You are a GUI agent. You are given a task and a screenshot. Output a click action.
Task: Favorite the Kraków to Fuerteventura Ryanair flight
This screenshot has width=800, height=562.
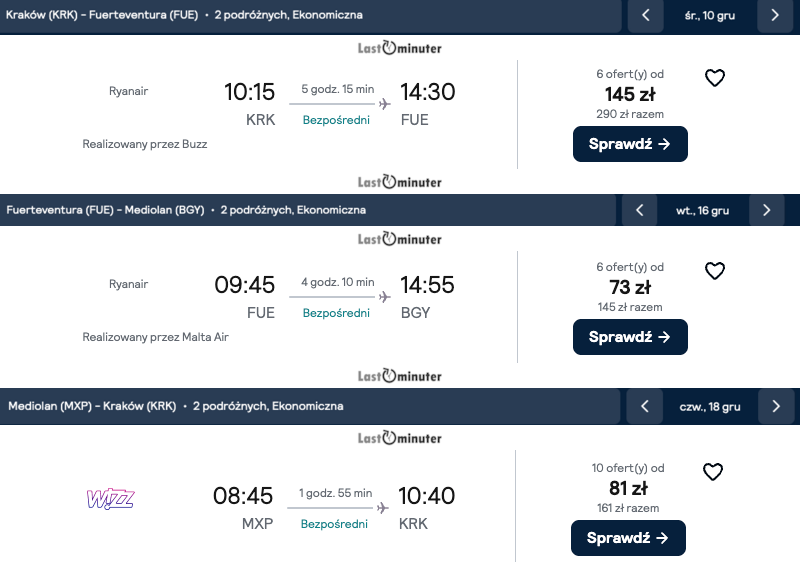pos(714,78)
